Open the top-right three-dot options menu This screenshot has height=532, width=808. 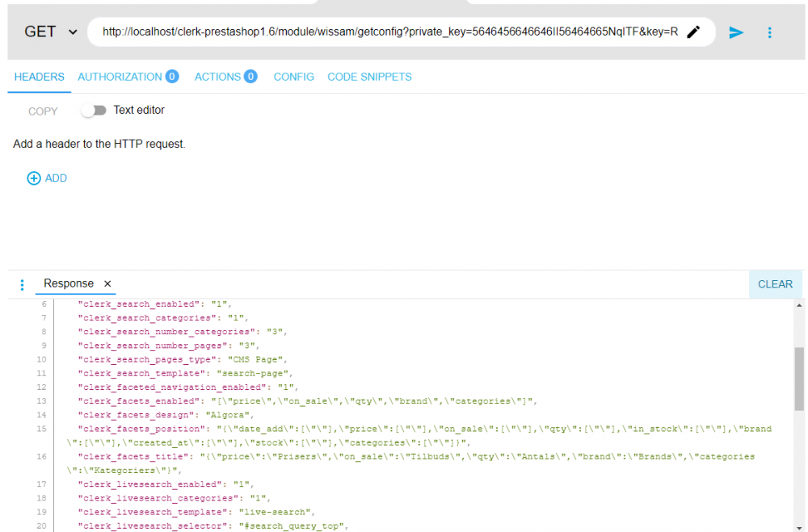[x=769, y=31]
